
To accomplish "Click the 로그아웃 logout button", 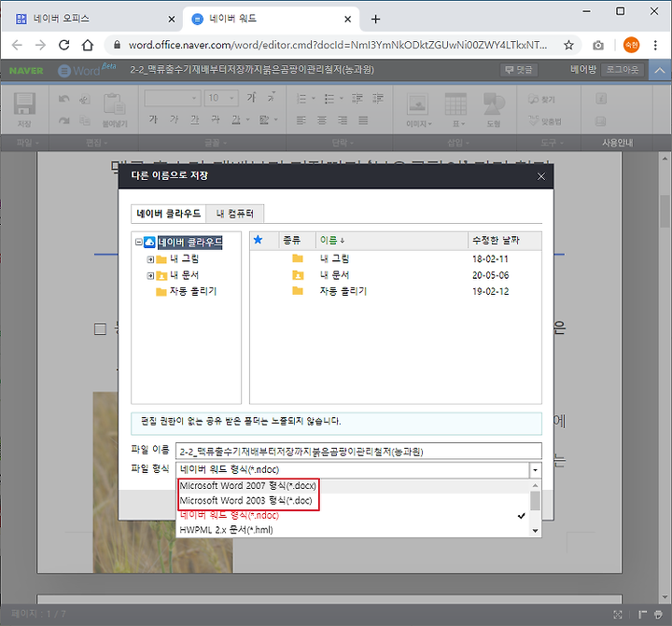I will [623, 70].
